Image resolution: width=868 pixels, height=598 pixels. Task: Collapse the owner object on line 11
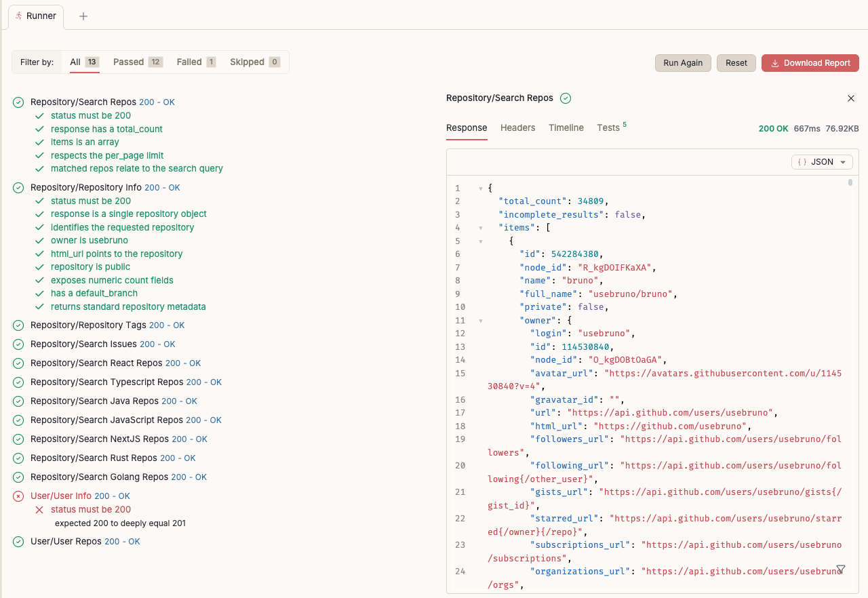481,321
